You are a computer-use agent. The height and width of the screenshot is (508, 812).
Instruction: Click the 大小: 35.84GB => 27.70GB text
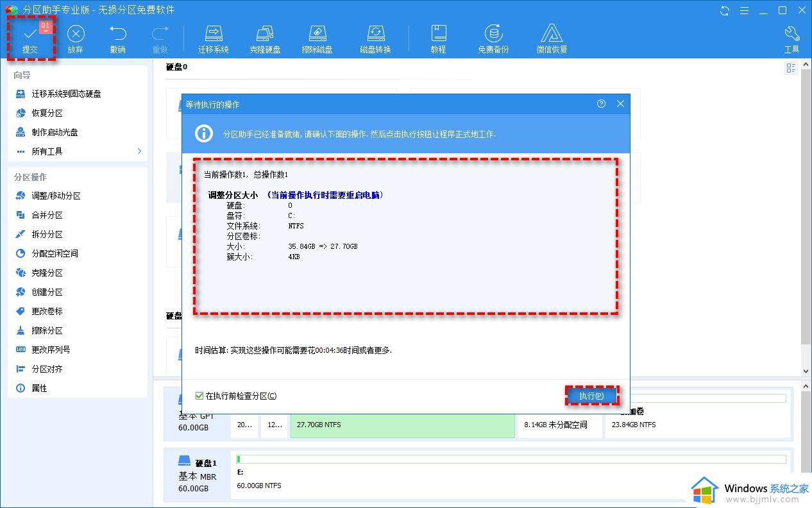click(x=292, y=246)
